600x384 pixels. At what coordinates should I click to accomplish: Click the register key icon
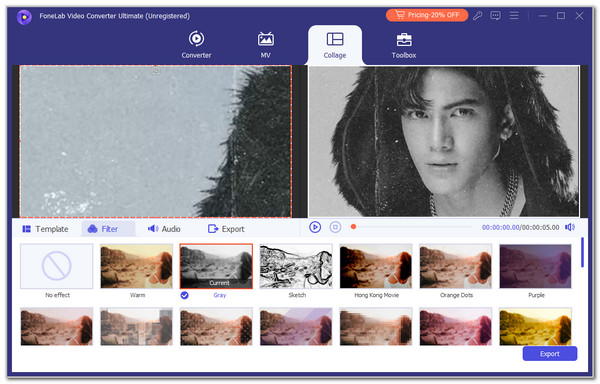pyautogui.click(x=478, y=16)
